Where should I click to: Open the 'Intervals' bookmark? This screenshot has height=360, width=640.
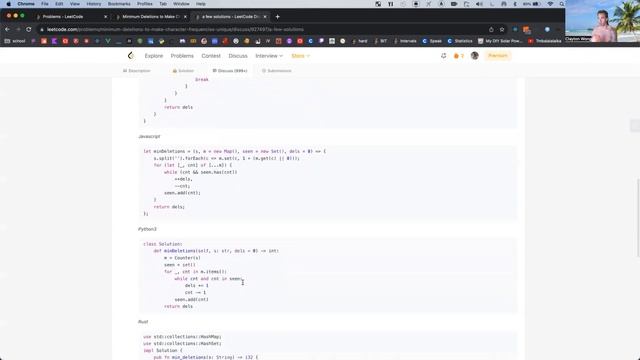point(405,41)
